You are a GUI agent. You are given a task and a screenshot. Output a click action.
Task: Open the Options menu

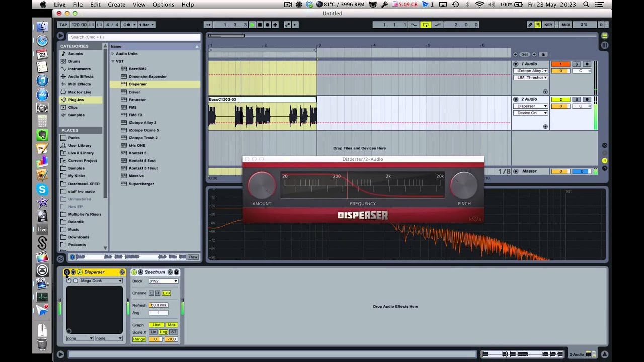[164, 5]
